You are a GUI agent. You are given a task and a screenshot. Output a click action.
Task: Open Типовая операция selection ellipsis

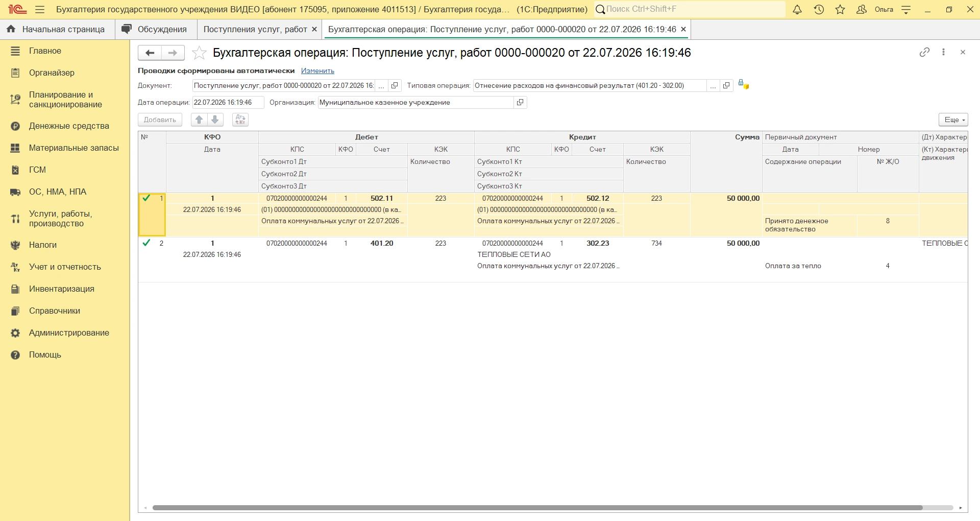(713, 86)
